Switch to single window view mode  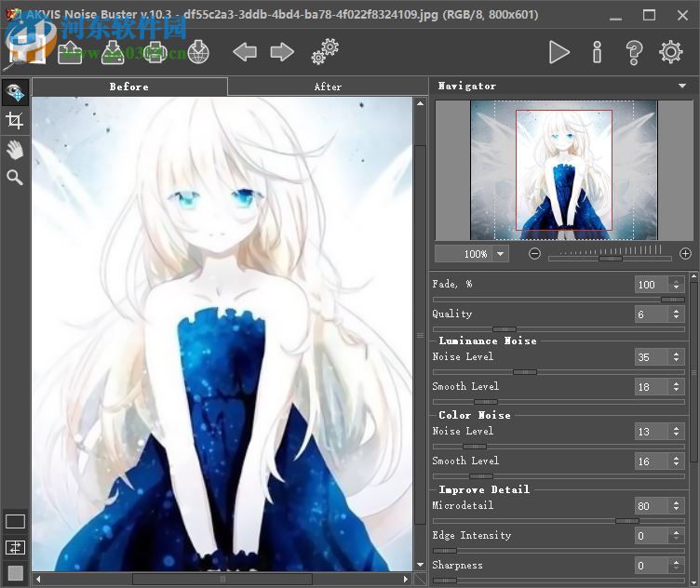click(x=15, y=522)
